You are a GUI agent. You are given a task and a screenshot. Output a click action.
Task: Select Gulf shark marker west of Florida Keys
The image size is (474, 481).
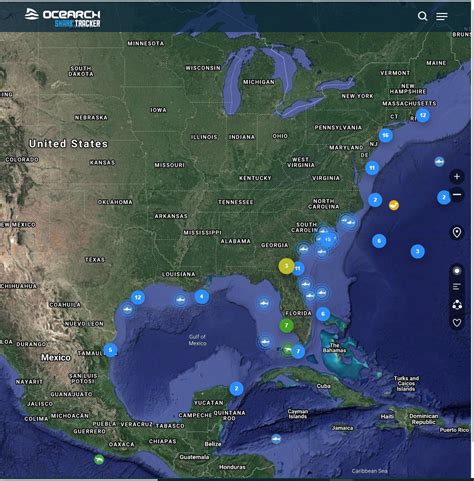point(265,342)
